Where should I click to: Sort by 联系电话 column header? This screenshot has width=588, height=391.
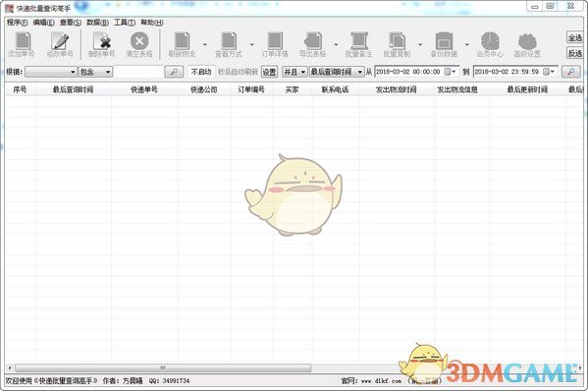pos(336,89)
